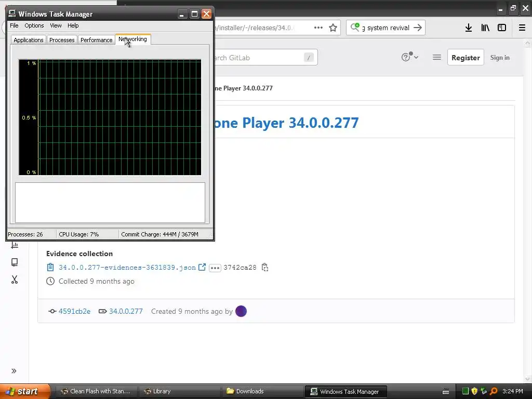
Task: Click the Task Manager title bar icon
Action: [x=12, y=14]
